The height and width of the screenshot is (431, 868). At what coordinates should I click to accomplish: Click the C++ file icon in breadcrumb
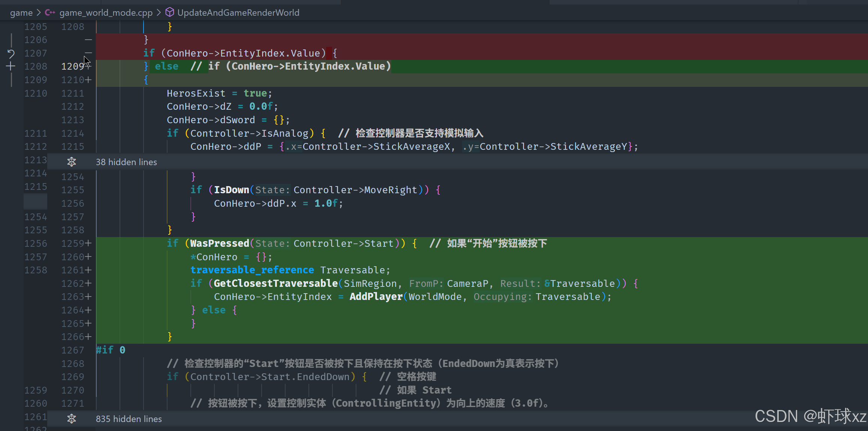tap(50, 13)
